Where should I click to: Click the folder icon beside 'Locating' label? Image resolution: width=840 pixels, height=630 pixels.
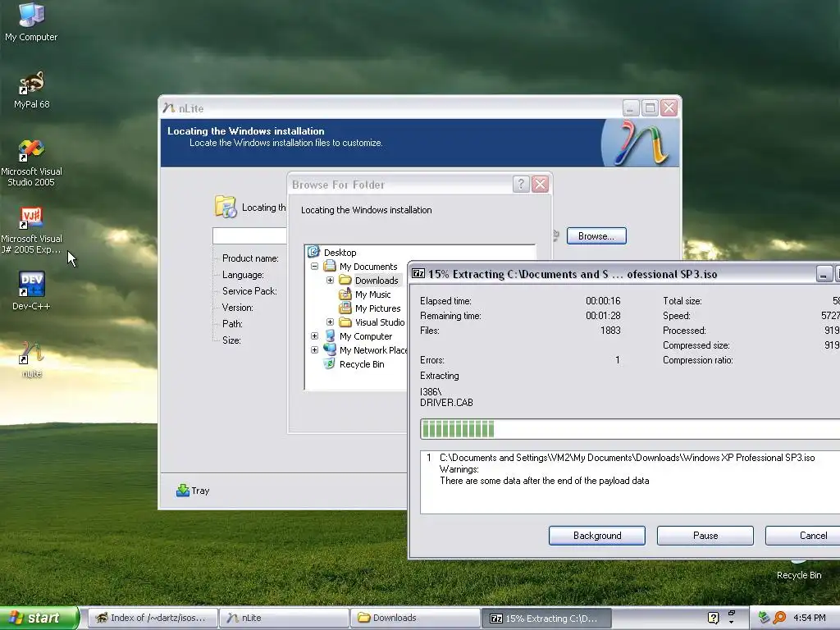tap(226, 207)
